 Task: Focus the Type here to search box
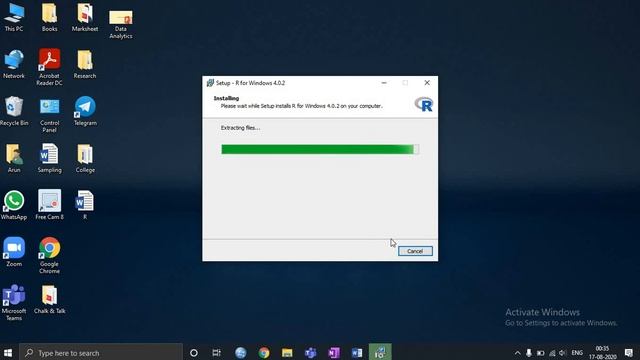[101, 353]
